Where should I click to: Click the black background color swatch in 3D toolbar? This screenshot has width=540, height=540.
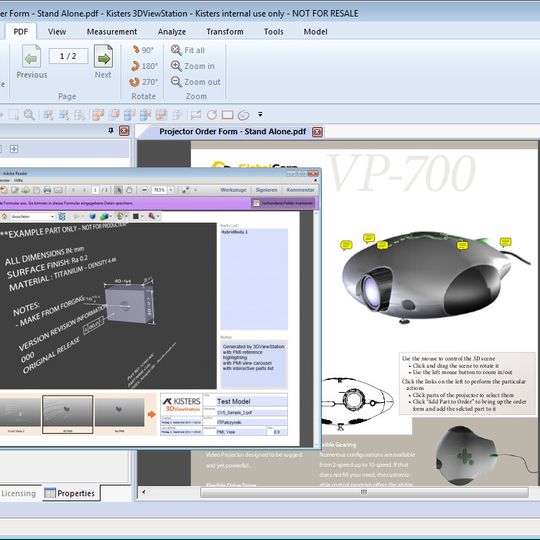(x=136, y=216)
